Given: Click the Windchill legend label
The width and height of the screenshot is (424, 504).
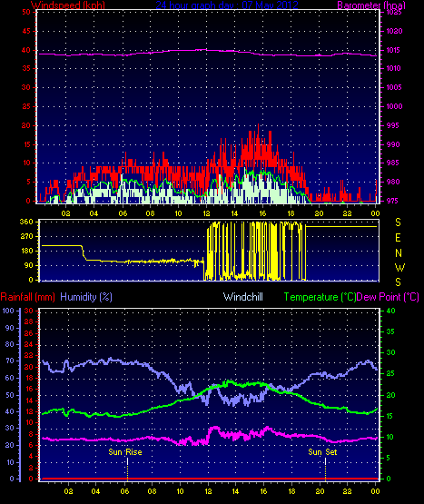Looking at the screenshot, I should coord(243,297).
